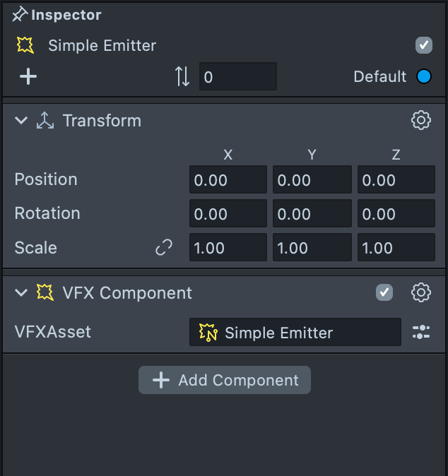This screenshot has width=448, height=476.
Task: Click the plus icon below Simple Emitter
Action: pyautogui.click(x=28, y=76)
